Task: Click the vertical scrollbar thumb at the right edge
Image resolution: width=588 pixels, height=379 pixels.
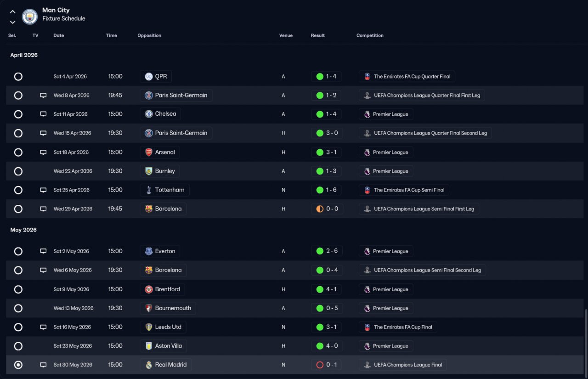Action: tap(585, 343)
